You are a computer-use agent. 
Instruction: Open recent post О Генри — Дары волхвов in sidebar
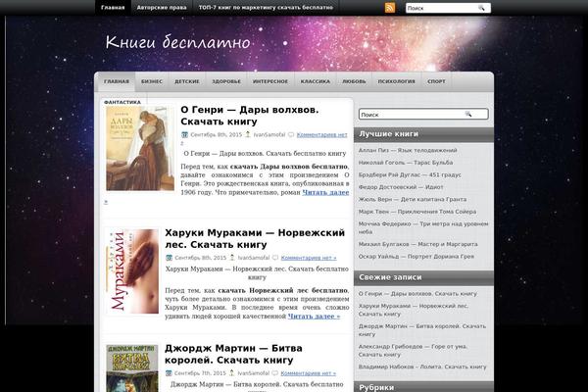(x=417, y=294)
